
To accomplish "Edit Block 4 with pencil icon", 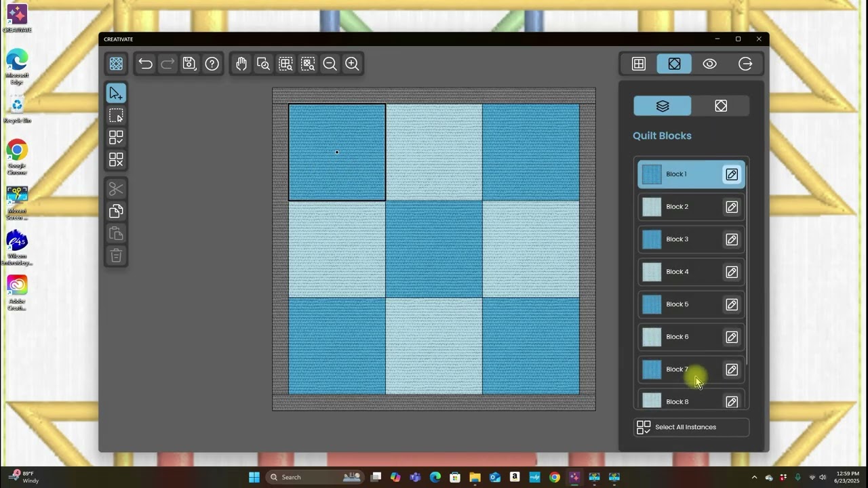I will pyautogui.click(x=732, y=272).
